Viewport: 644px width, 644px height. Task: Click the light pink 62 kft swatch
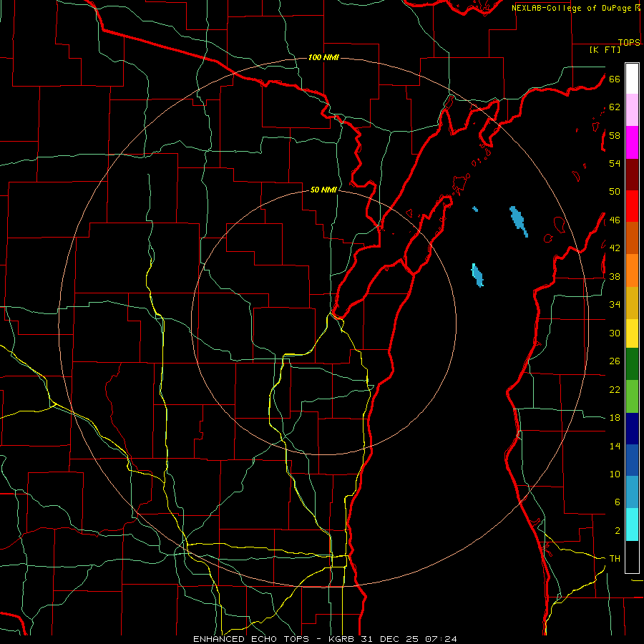(x=632, y=109)
